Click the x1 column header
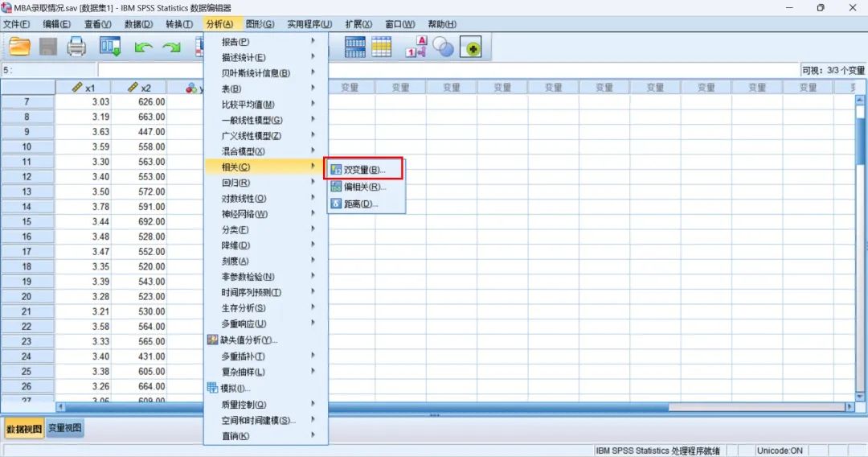 click(x=84, y=88)
